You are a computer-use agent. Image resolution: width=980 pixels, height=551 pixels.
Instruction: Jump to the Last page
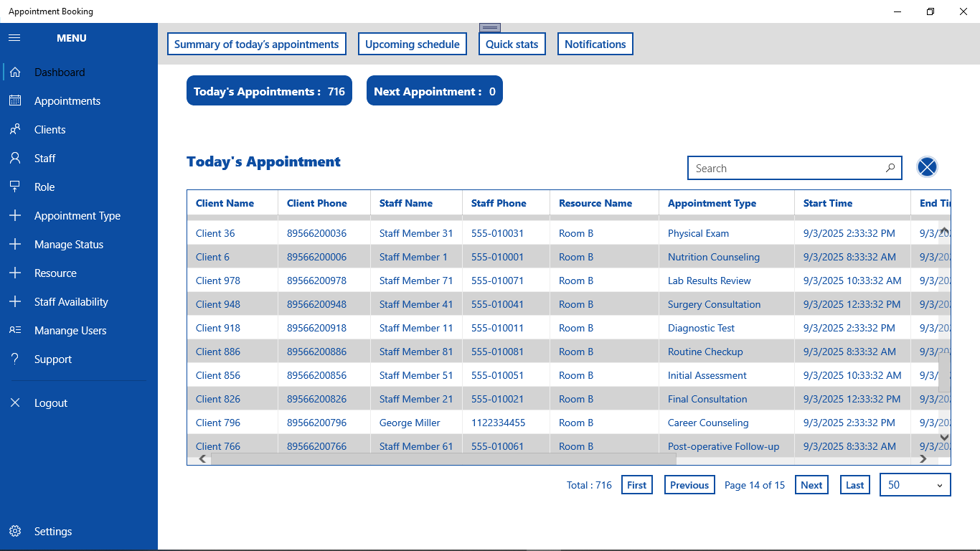[x=855, y=485]
